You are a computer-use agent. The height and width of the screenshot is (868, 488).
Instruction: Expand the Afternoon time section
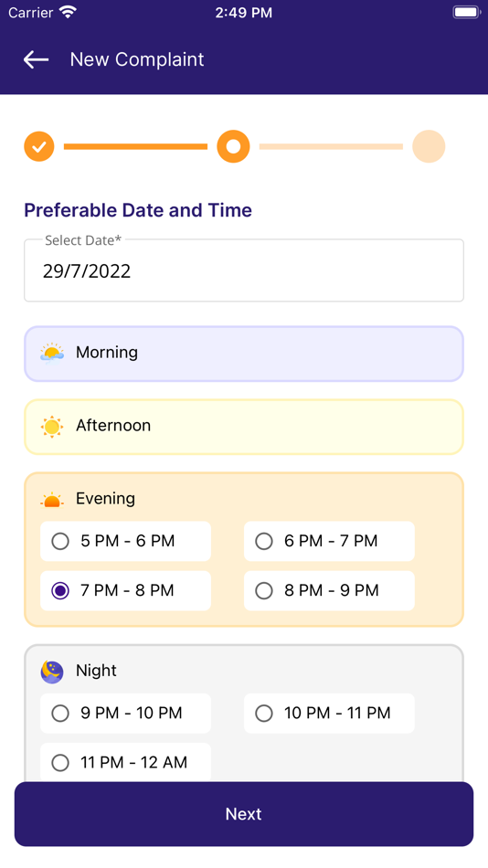(x=244, y=427)
